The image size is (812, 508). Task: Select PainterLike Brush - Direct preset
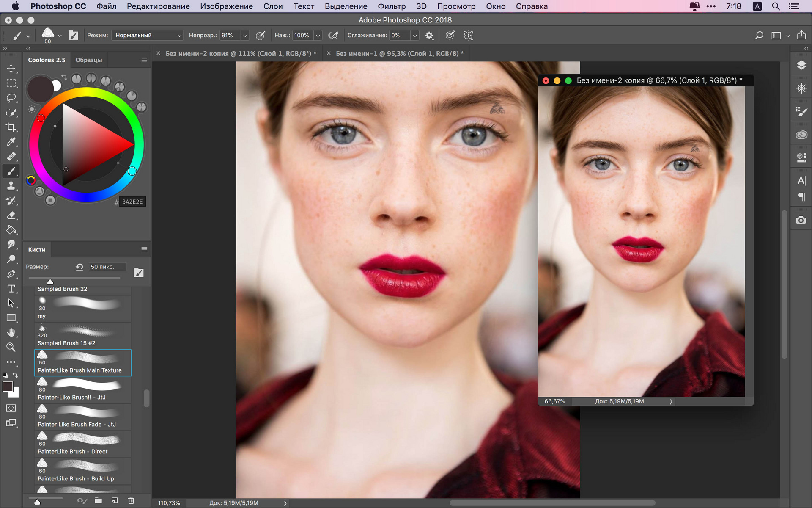point(83,444)
